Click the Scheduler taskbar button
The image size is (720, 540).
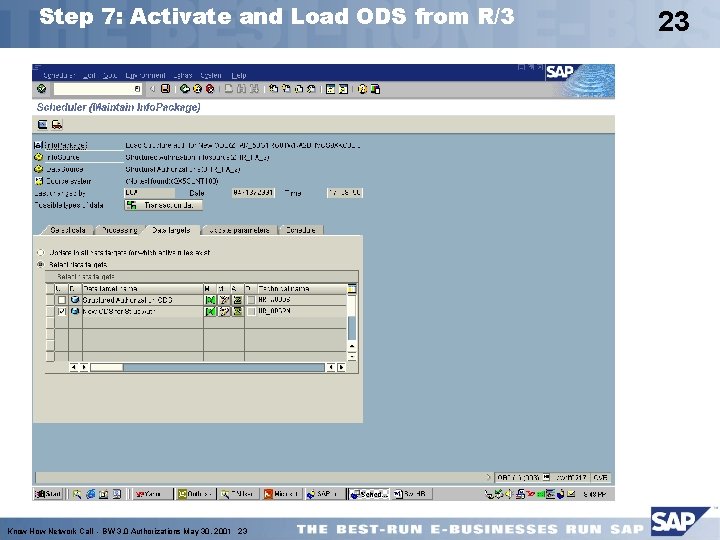369,494
